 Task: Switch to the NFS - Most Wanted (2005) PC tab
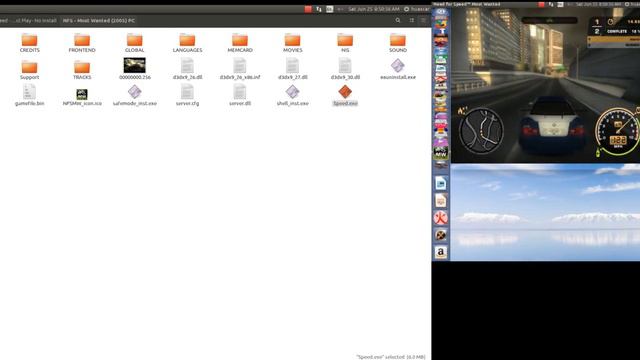click(x=99, y=20)
